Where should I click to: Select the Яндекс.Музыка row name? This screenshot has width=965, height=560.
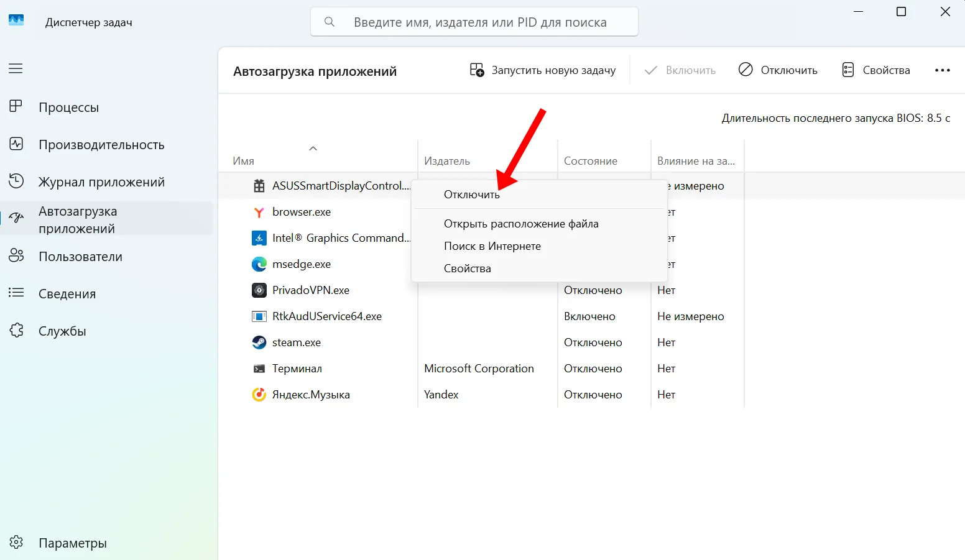[311, 395]
